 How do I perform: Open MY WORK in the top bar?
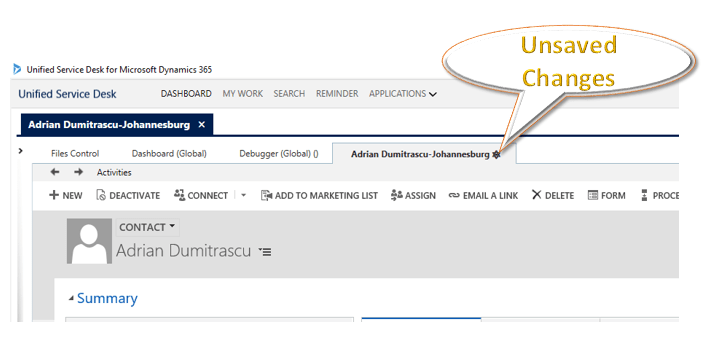click(x=243, y=94)
